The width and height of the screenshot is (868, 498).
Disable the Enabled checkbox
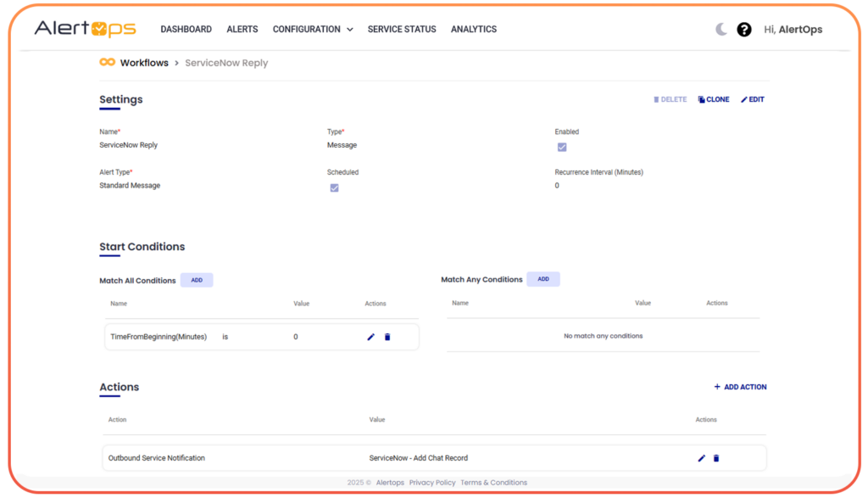click(x=562, y=147)
